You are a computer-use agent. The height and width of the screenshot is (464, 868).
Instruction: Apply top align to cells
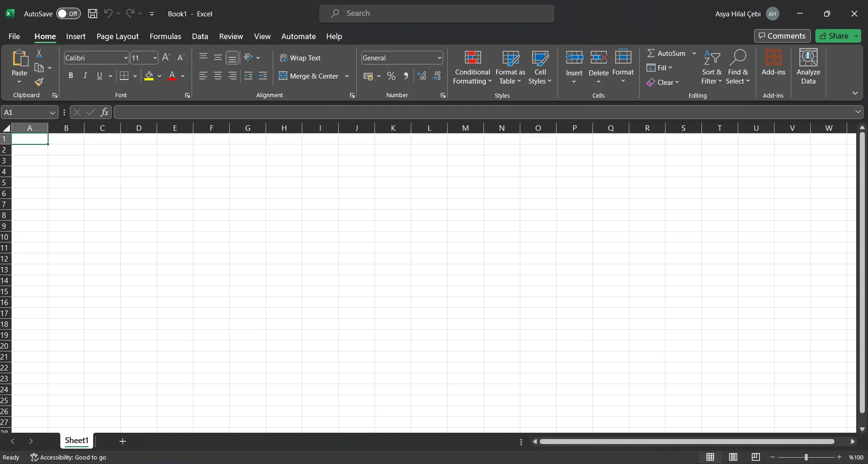point(203,58)
